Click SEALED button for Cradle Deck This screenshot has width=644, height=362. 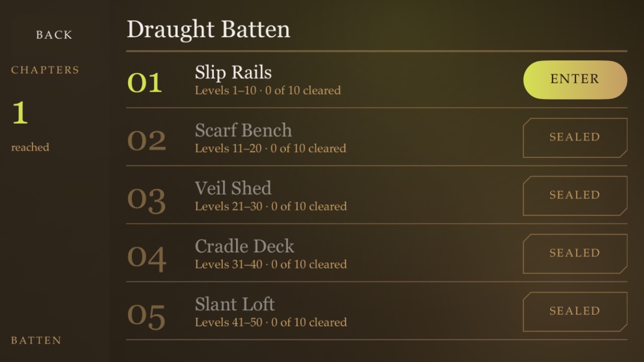[575, 253]
